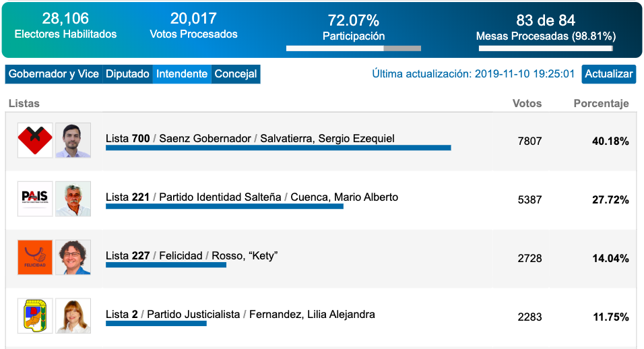Click the Mesas Procesadas progress bar
The image size is (644, 349).
pos(545,49)
